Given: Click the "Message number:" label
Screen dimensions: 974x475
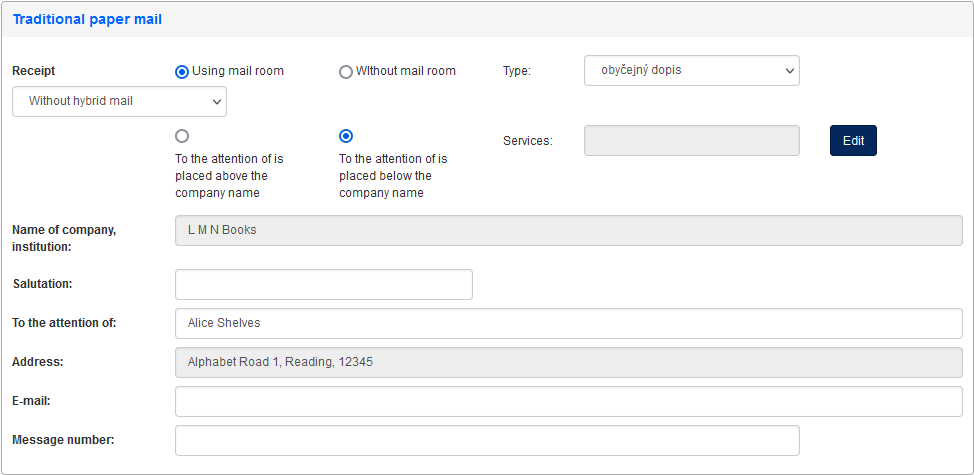Looking at the screenshot, I should [x=63, y=440].
